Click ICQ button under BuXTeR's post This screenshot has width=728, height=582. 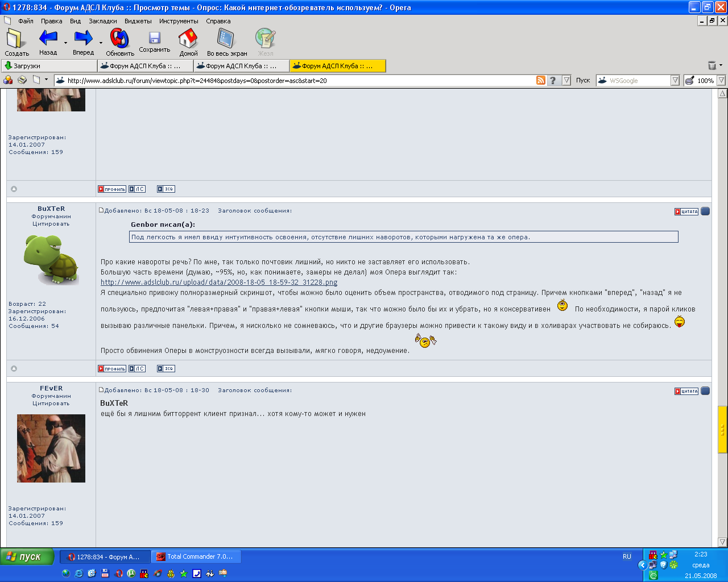tap(166, 369)
